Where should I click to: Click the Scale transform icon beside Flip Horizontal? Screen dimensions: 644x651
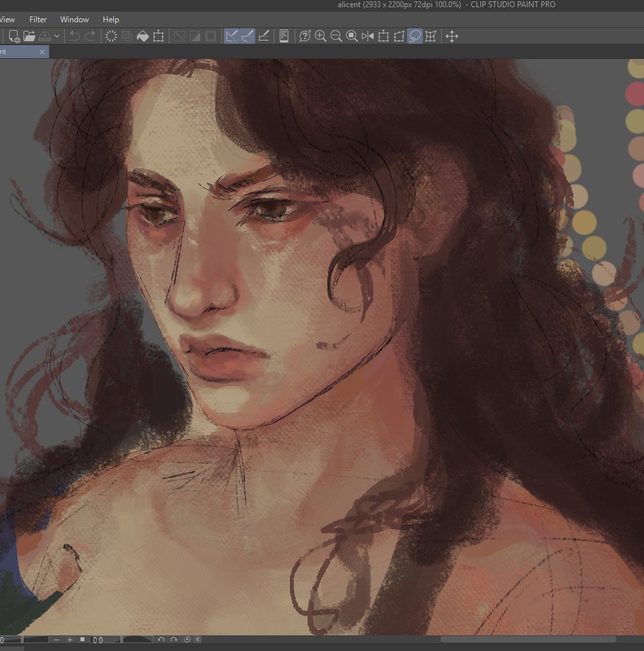(384, 36)
